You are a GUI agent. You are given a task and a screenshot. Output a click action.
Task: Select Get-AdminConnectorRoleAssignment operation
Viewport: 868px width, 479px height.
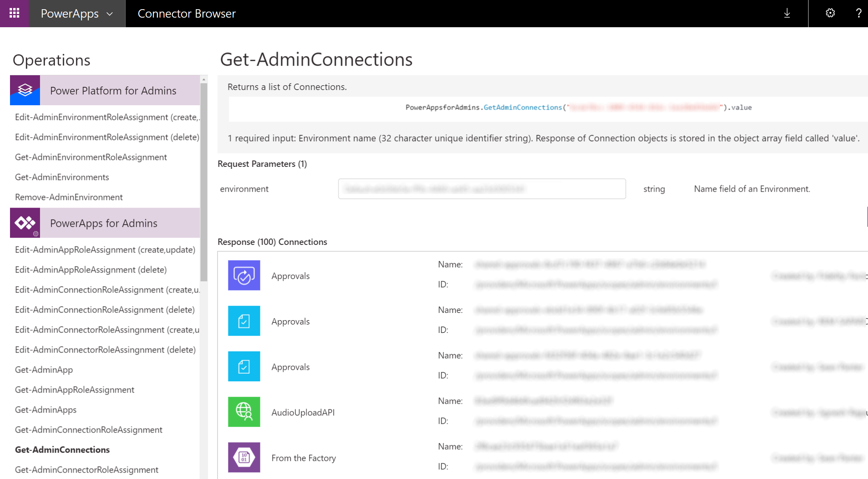pyautogui.click(x=86, y=469)
